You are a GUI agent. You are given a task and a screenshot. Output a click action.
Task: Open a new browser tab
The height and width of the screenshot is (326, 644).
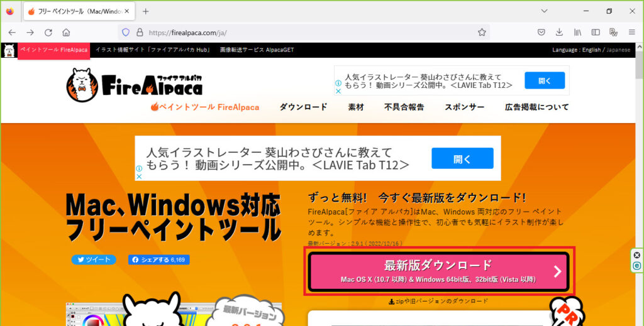coord(145,11)
